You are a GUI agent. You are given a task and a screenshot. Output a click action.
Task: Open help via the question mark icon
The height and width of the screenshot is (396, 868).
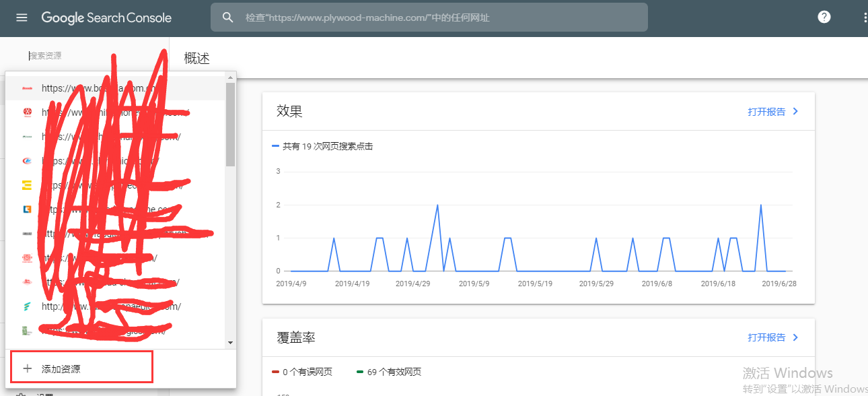coord(824,16)
